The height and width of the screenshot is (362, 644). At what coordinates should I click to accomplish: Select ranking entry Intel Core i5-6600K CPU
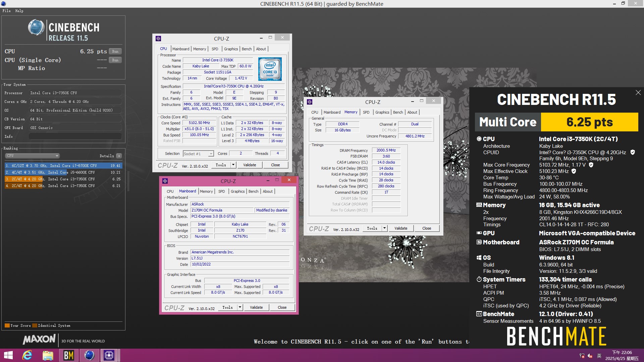coord(63,172)
